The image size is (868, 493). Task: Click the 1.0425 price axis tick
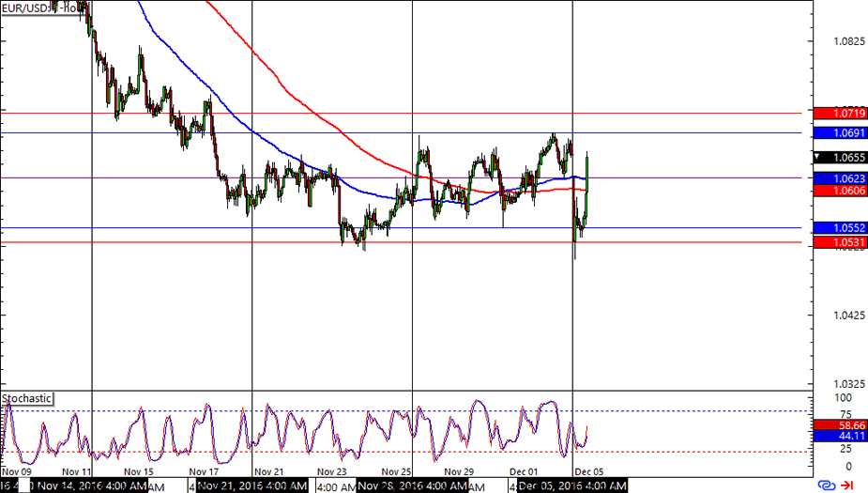pyautogui.click(x=848, y=316)
